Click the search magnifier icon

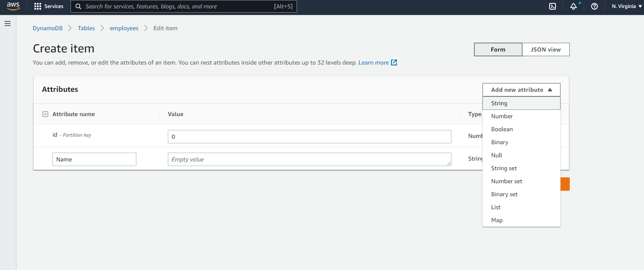[78, 6]
